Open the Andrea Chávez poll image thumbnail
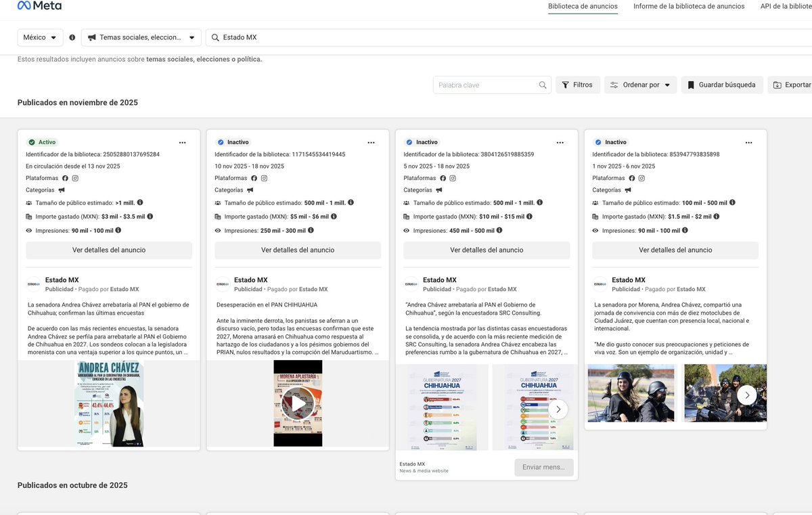Screen dimensions: 812x515 (x=109, y=403)
